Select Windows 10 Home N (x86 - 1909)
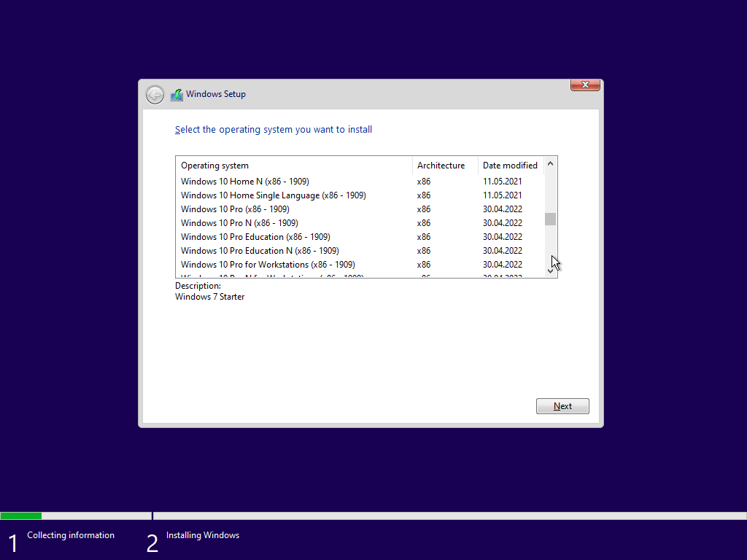Image resolution: width=747 pixels, height=560 pixels. tap(360, 182)
